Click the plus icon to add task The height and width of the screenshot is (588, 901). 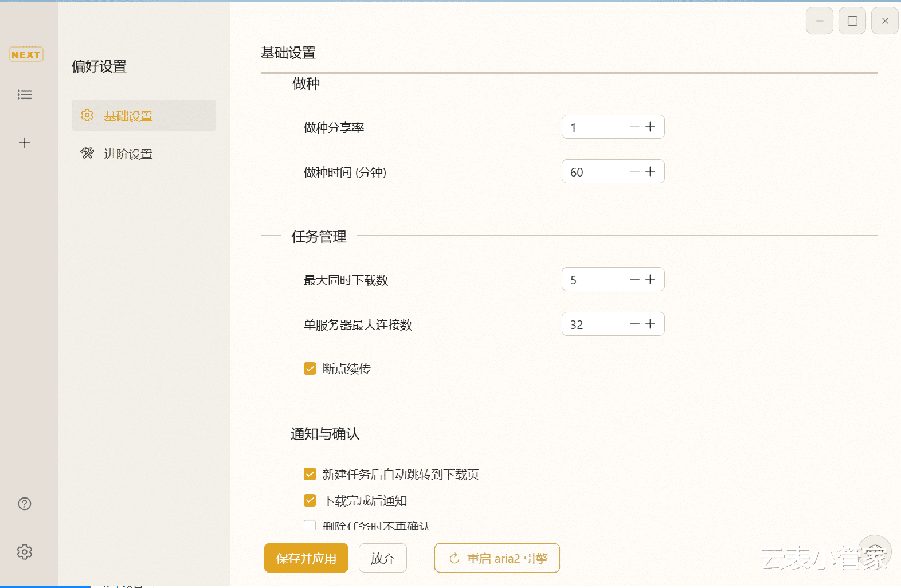click(x=25, y=143)
